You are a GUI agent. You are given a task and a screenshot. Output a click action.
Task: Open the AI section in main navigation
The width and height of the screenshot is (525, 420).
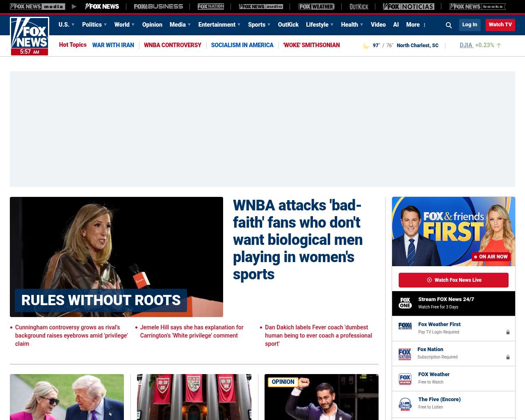tap(396, 25)
